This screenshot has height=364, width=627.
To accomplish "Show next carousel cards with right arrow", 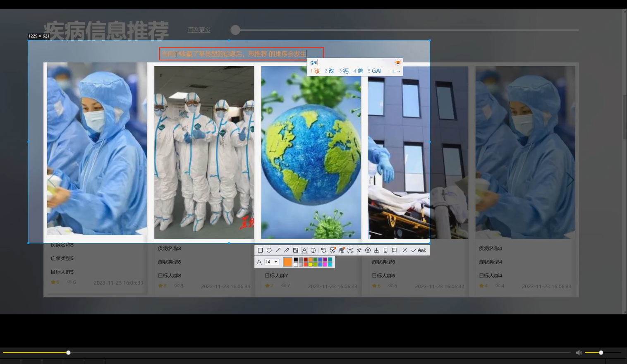I will (570, 180).
